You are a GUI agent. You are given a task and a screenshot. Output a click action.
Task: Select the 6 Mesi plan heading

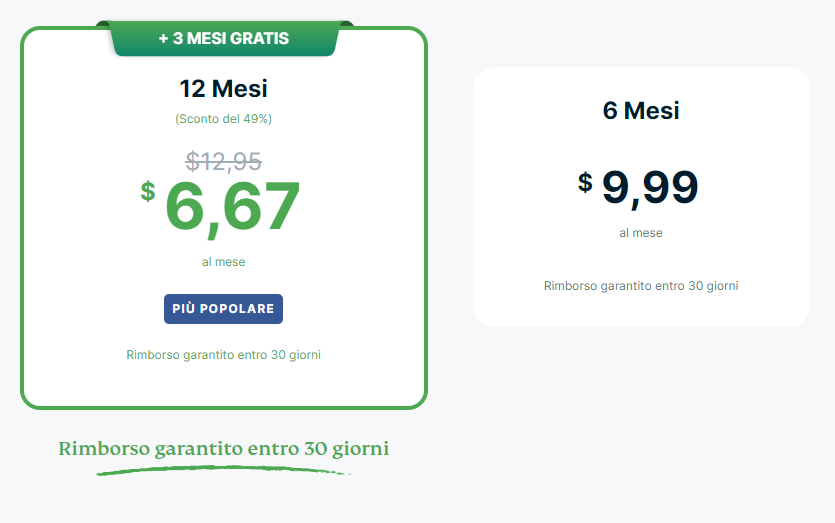tap(641, 110)
